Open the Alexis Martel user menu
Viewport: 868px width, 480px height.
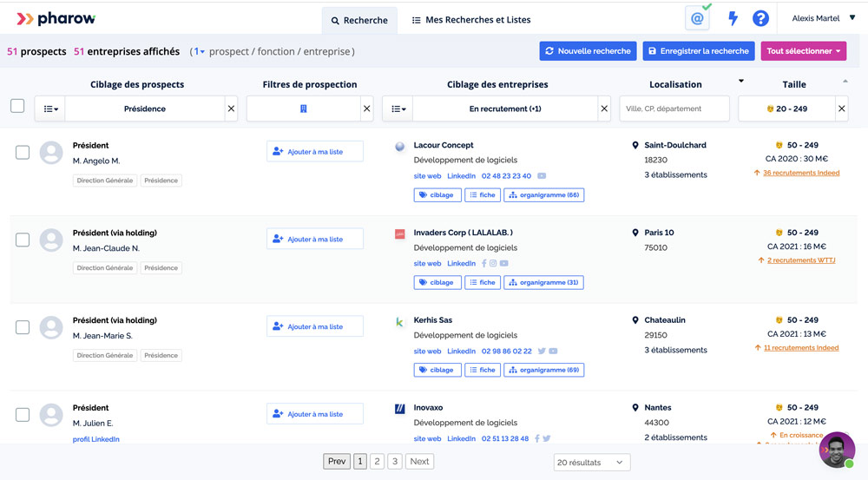click(x=823, y=18)
